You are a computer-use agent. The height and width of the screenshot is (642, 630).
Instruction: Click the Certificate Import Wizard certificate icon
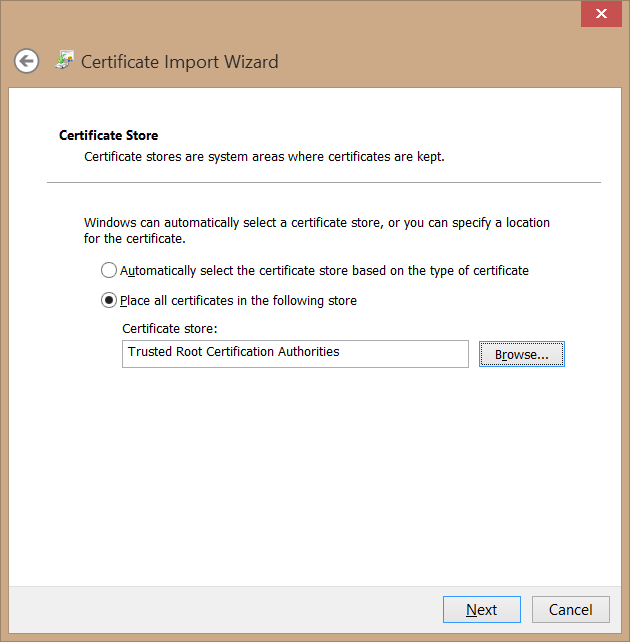click(x=64, y=60)
